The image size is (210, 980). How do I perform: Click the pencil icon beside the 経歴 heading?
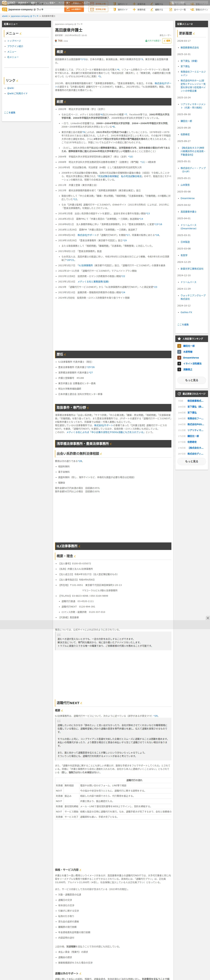tap(65, 102)
